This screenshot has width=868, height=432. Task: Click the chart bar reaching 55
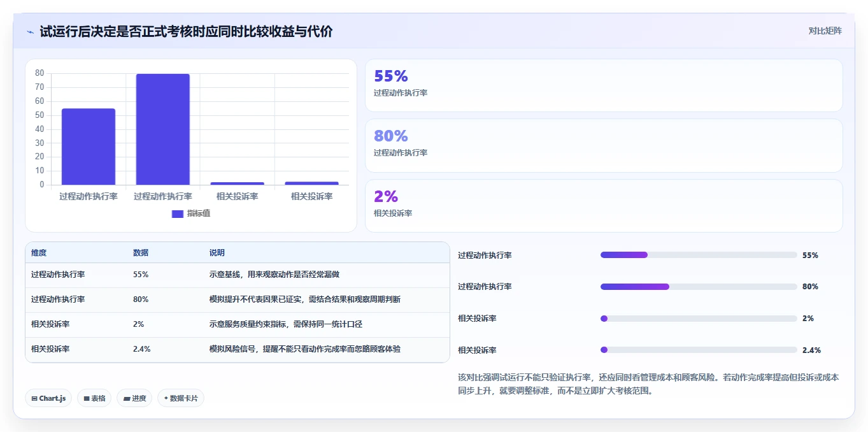coord(89,147)
